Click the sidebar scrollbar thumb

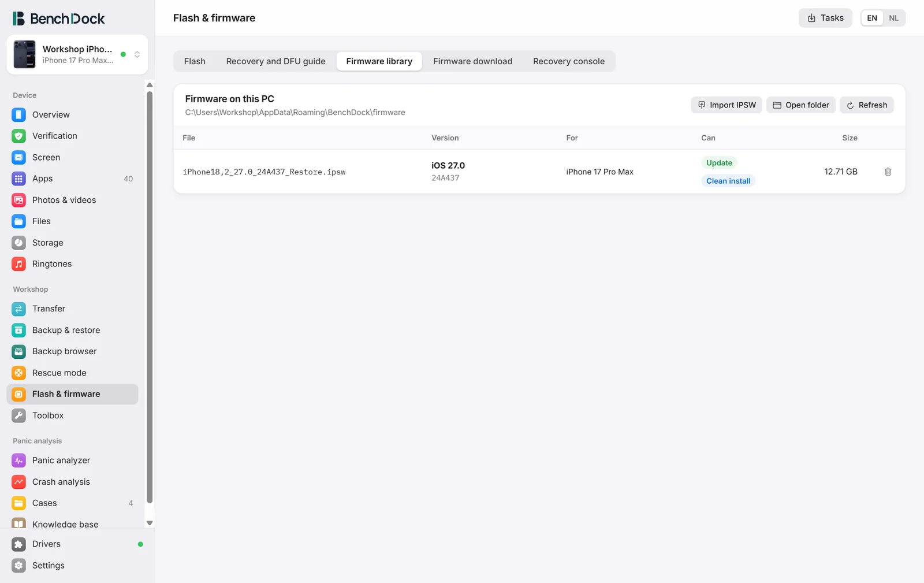coord(150,297)
